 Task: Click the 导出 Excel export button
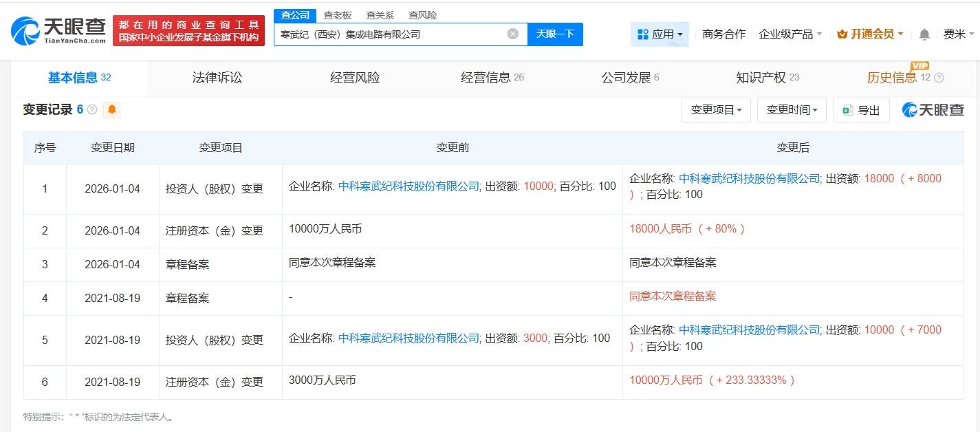point(861,110)
